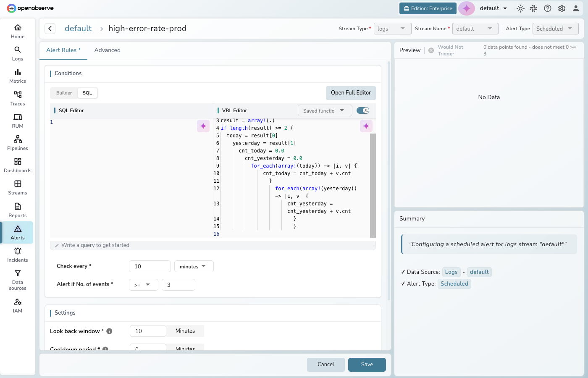Click AI sparkle icon in SQL Editor

click(203, 126)
